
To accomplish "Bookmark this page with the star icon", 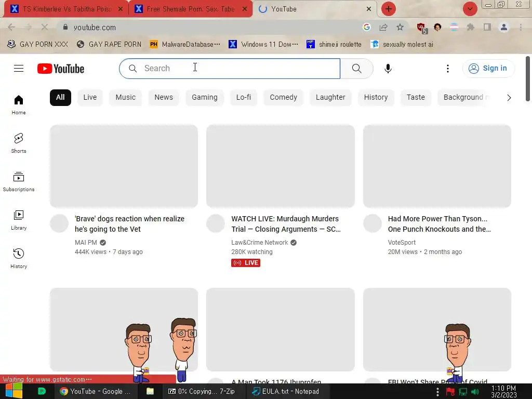I will (x=400, y=27).
